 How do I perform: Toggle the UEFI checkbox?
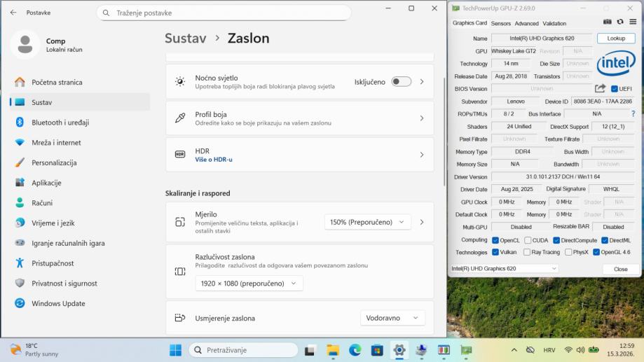pos(615,89)
